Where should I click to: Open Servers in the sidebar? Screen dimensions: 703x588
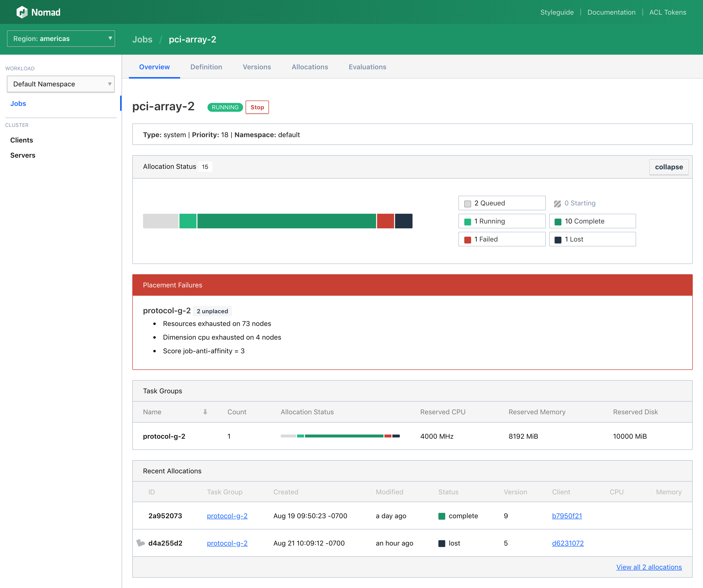pos(23,155)
